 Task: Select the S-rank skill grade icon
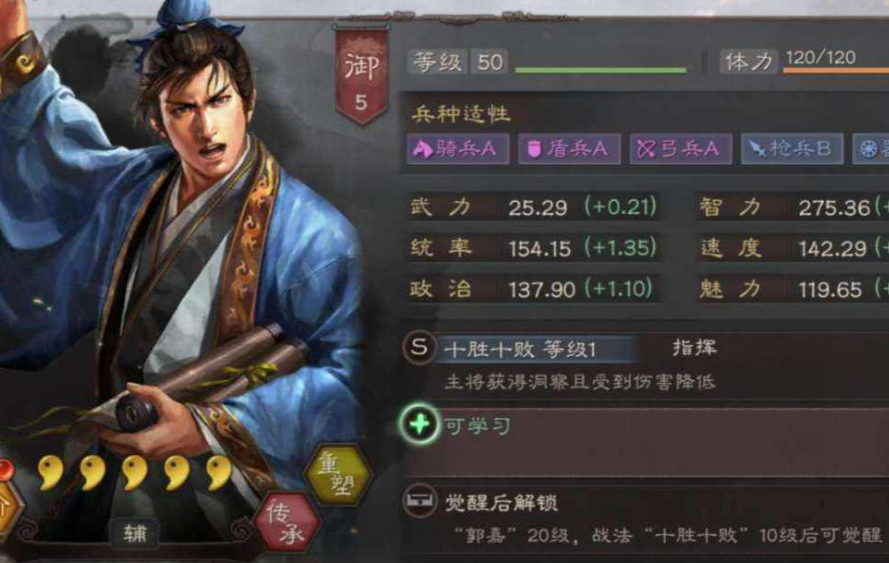tap(419, 347)
